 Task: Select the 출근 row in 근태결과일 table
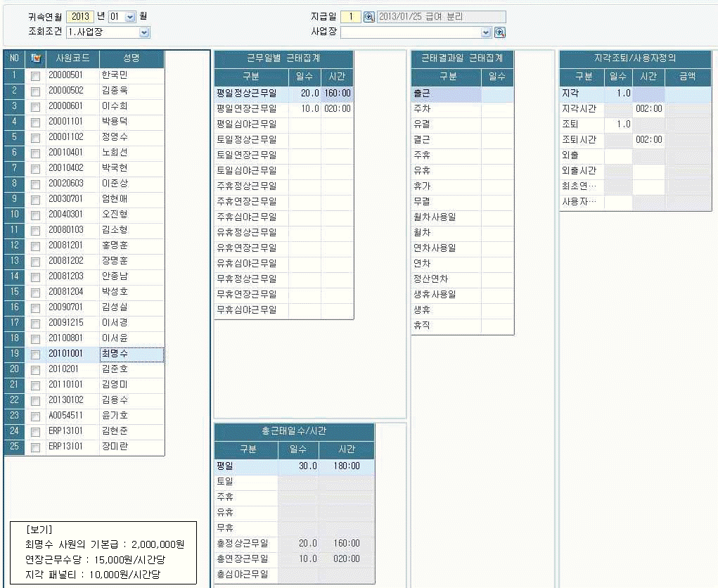click(x=446, y=94)
